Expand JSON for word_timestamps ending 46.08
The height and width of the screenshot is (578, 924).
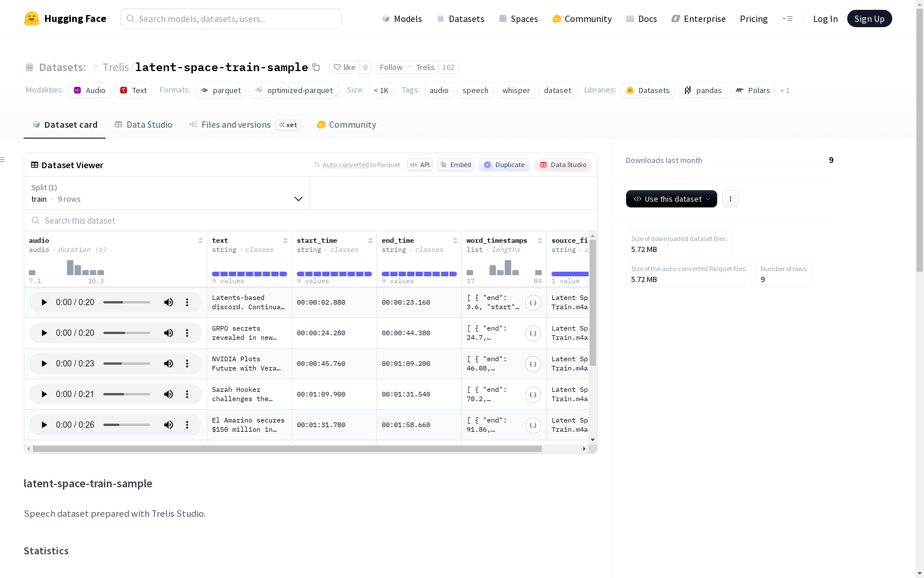click(x=533, y=364)
